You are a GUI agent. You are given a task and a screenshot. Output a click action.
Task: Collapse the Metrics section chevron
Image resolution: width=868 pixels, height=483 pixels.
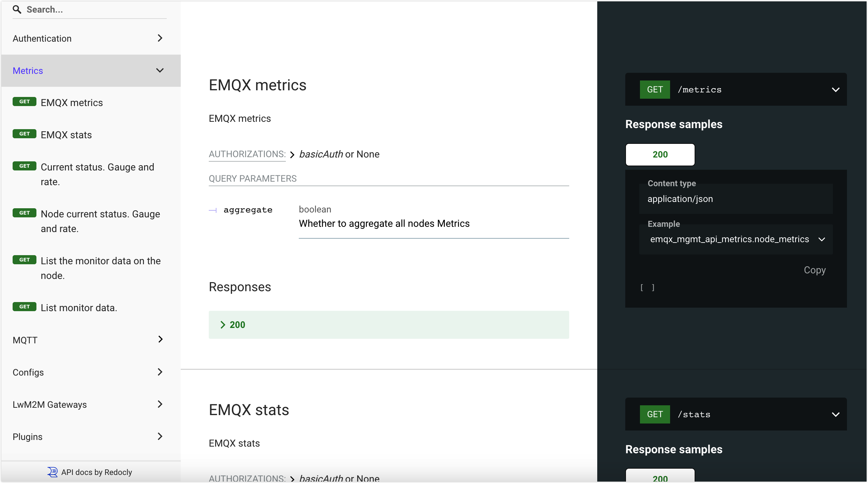pos(160,70)
